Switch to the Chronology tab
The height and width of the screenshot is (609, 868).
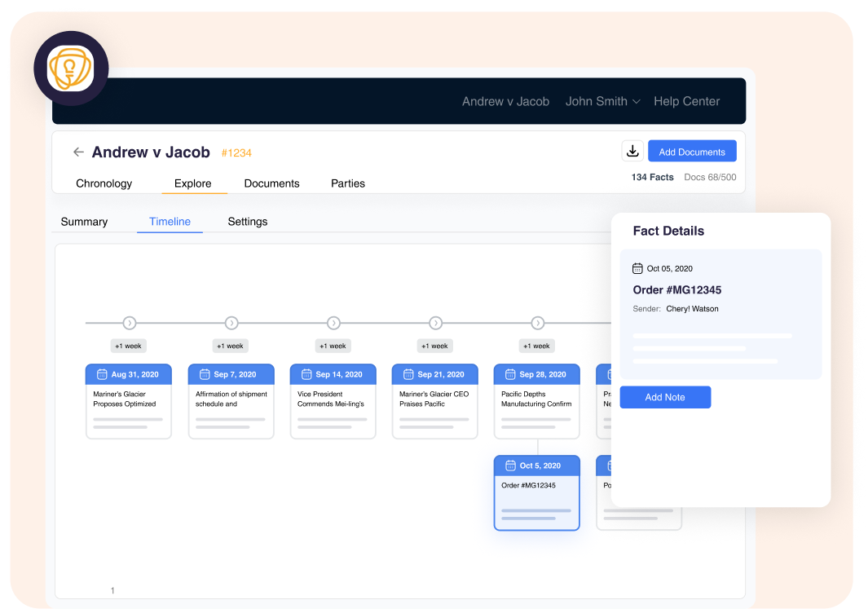[x=104, y=183]
